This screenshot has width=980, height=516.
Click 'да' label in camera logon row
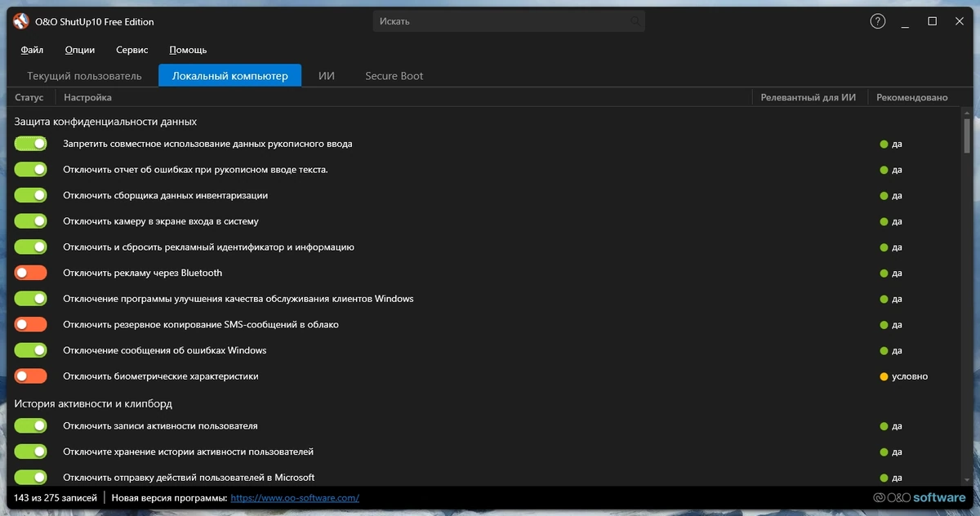click(897, 222)
